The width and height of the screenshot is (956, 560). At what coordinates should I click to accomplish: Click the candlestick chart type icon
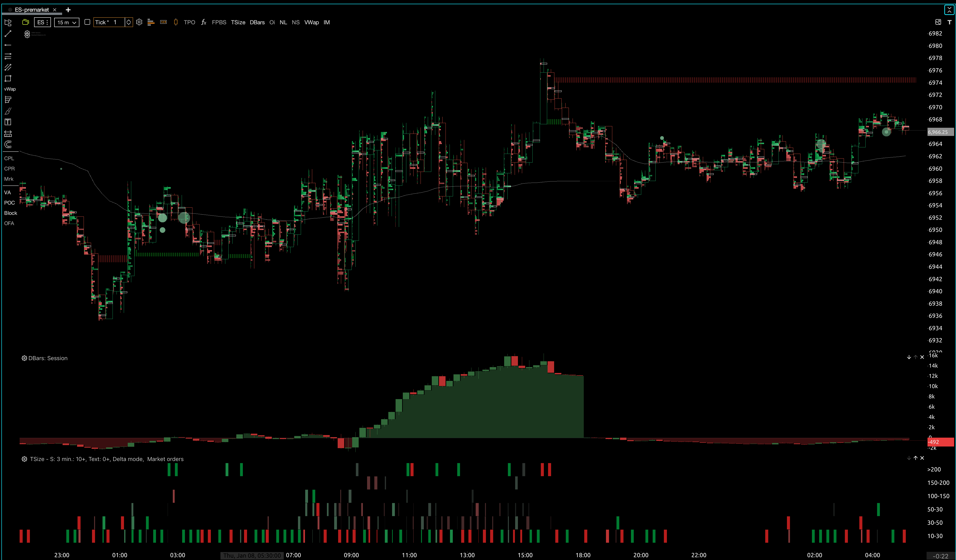point(176,22)
